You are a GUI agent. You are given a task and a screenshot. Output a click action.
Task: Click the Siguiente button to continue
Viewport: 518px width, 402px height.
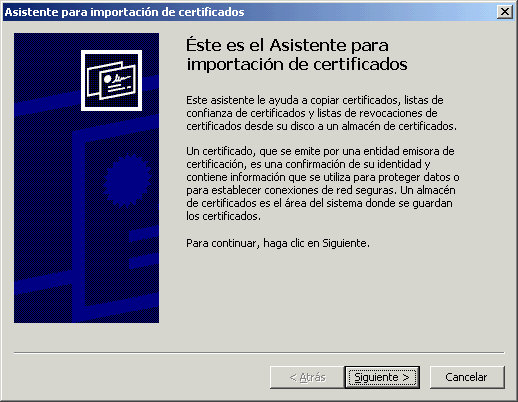coord(382,377)
